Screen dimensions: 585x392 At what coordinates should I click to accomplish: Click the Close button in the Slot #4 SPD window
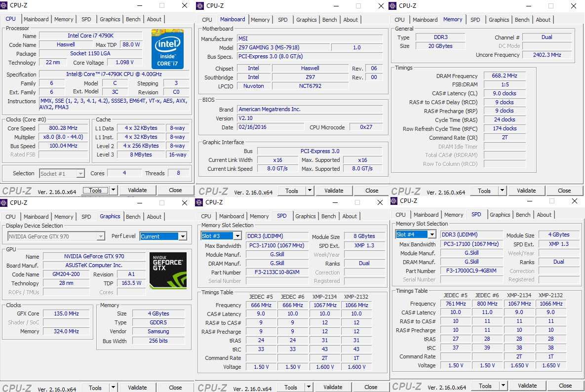[565, 386]
